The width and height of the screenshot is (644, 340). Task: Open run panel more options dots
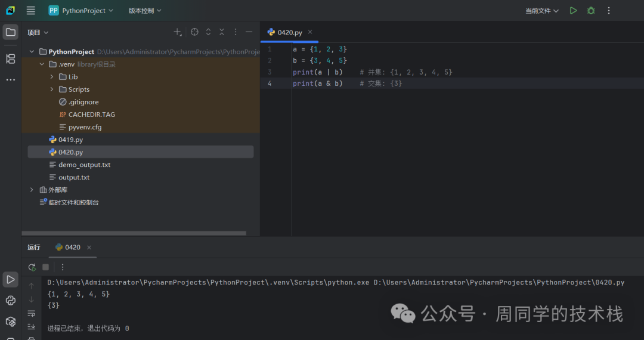pyautogui.click(x=63, y=267)
